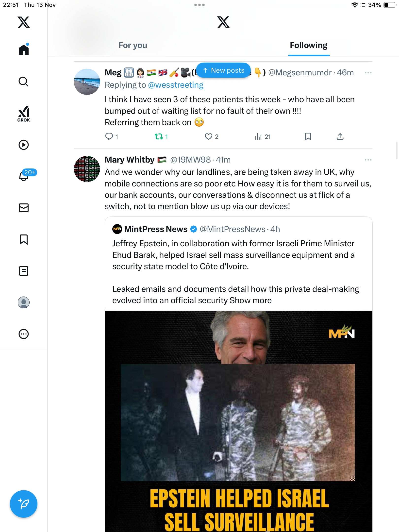Open the circled more menu in sidebar
Screen dimensions: 399x532
[x=24, y=334]
